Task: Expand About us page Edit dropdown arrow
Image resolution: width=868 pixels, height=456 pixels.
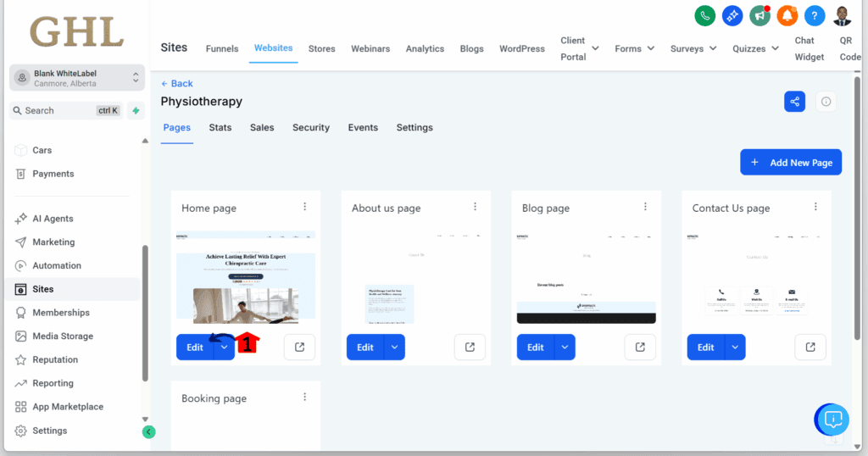Action: (394, 347)
